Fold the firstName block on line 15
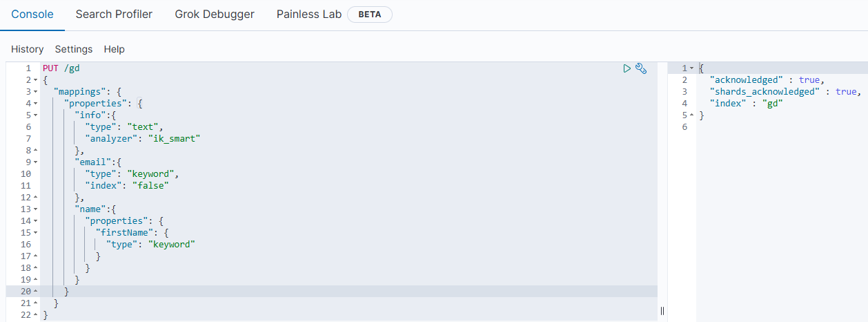868x322 pixels. pyautogui.click(x=35, y=233)
